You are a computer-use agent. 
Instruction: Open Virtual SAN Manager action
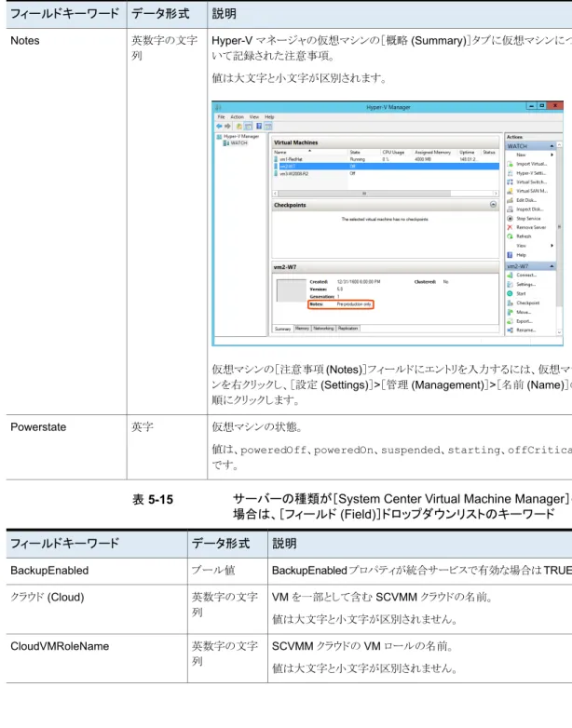pyautogui.click(x=527, y=191)
